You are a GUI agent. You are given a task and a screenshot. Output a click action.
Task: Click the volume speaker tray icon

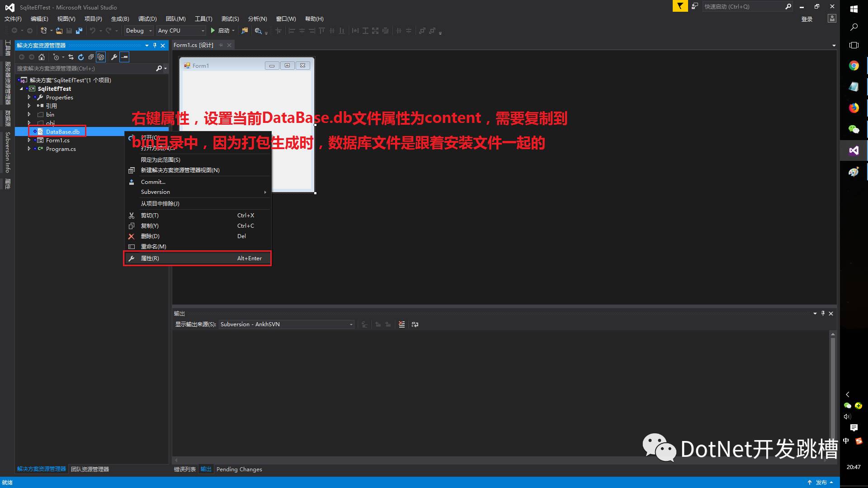point(847,417)
